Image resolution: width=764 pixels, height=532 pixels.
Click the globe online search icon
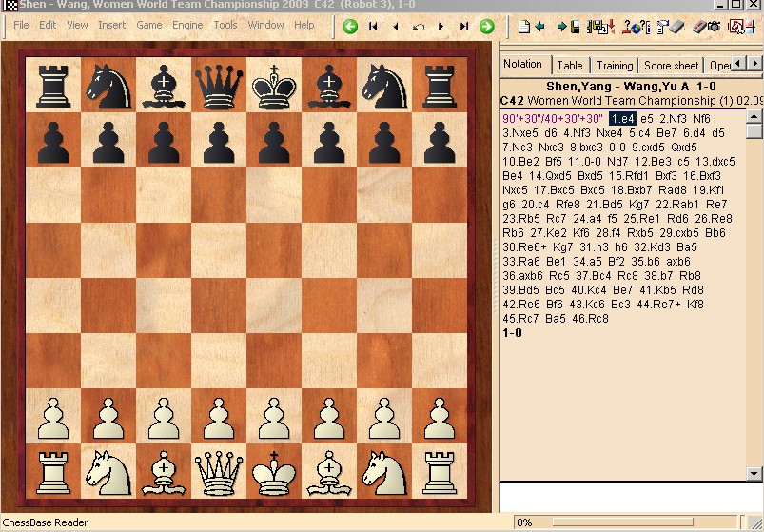(636, 29)
